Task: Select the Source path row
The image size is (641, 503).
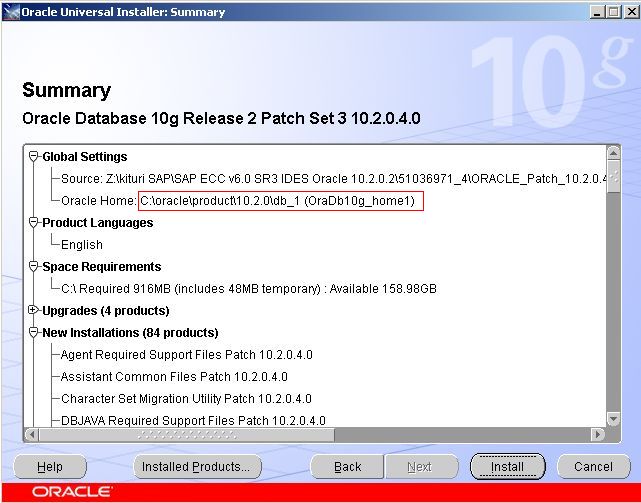Action: point(333,179)
